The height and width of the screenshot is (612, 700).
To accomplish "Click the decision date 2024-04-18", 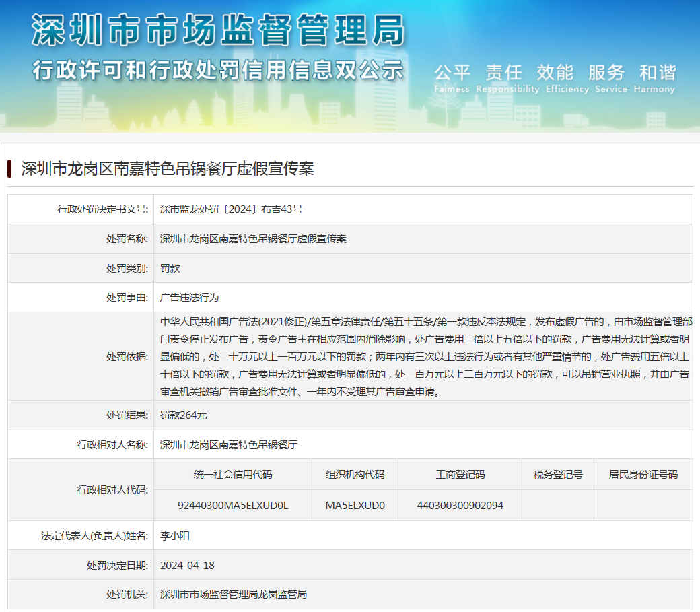I will [x=187, y=565].
